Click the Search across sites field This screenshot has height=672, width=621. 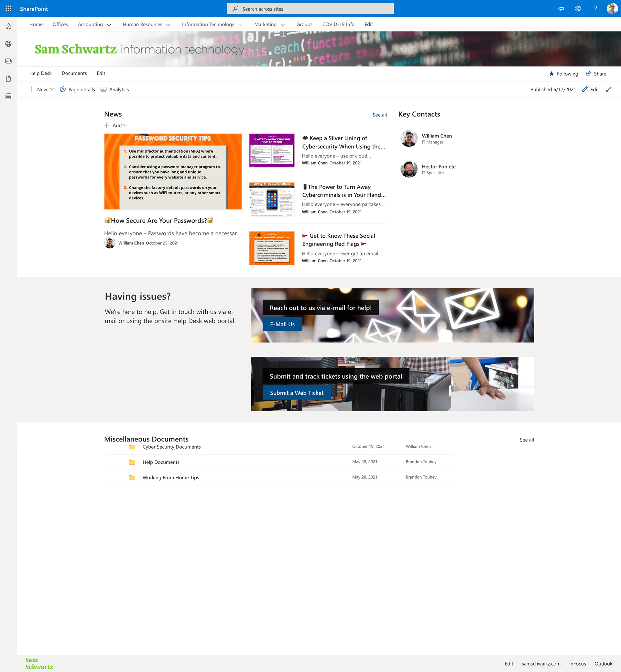pyautogui.click(x=310, y=9)
